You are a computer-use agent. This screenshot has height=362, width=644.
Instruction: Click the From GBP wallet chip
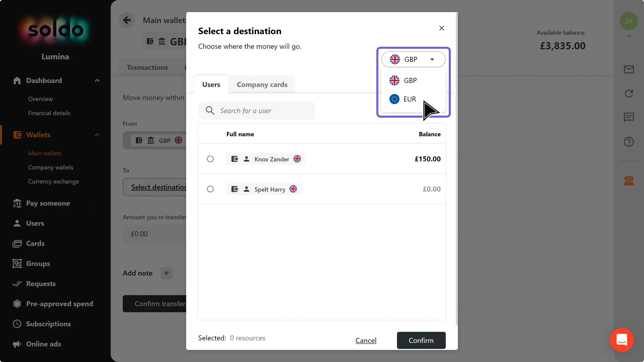coord(158,140)
